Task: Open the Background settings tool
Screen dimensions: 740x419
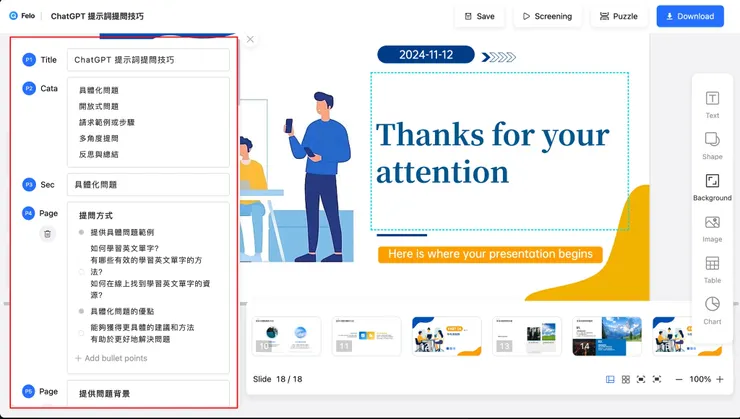Action: click(x=712, y=187)
